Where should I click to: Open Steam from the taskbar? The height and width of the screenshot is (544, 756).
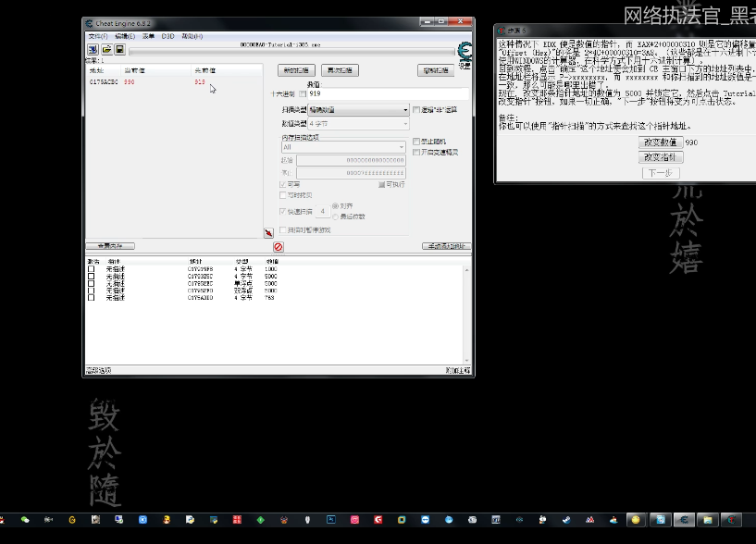pos(566,520)
